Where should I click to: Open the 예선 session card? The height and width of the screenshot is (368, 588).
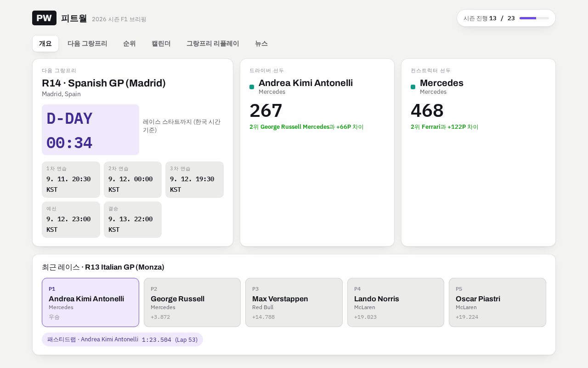71,219
